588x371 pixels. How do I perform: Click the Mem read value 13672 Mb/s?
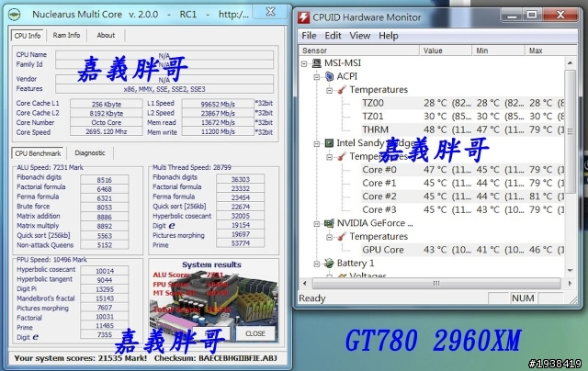[218, 122]
